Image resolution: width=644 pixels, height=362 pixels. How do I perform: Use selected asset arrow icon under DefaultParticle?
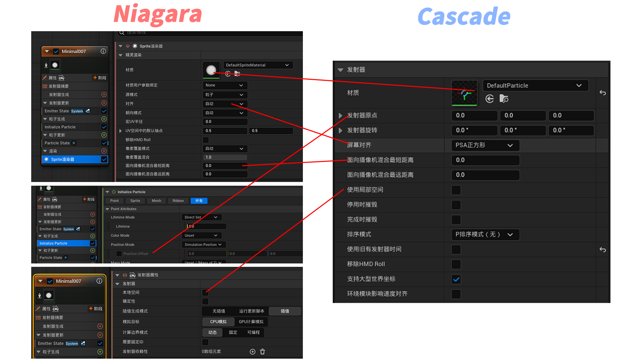click(489, 99)
